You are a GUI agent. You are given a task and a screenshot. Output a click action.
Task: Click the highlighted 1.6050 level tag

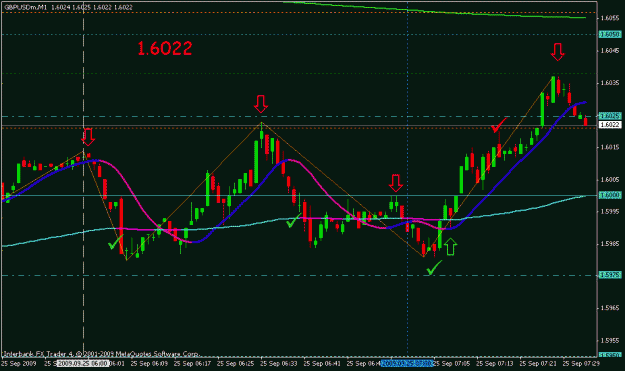point(610,35)
